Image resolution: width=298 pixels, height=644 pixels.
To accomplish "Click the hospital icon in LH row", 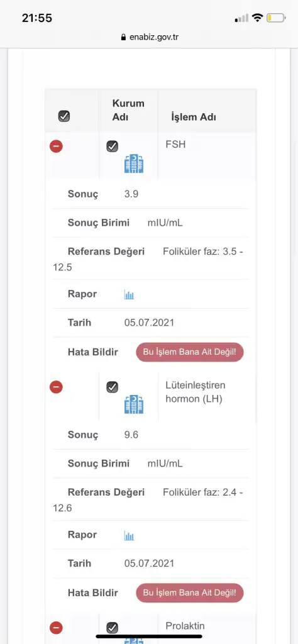I will tap(134, 404).
